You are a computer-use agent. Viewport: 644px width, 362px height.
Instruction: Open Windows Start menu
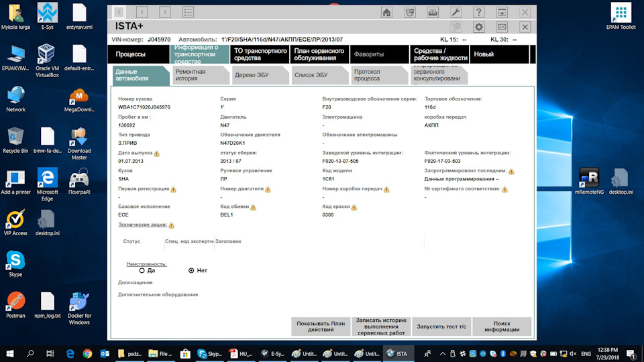click(x=10, y=353)
